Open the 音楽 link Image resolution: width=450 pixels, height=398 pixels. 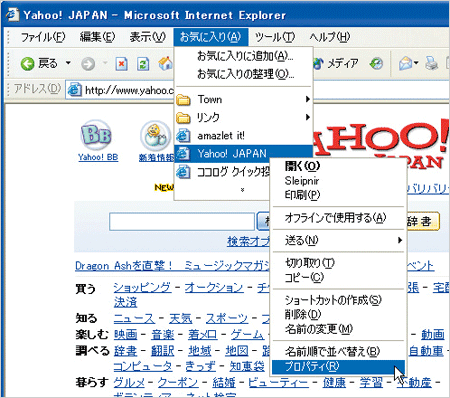pos(163,334)
